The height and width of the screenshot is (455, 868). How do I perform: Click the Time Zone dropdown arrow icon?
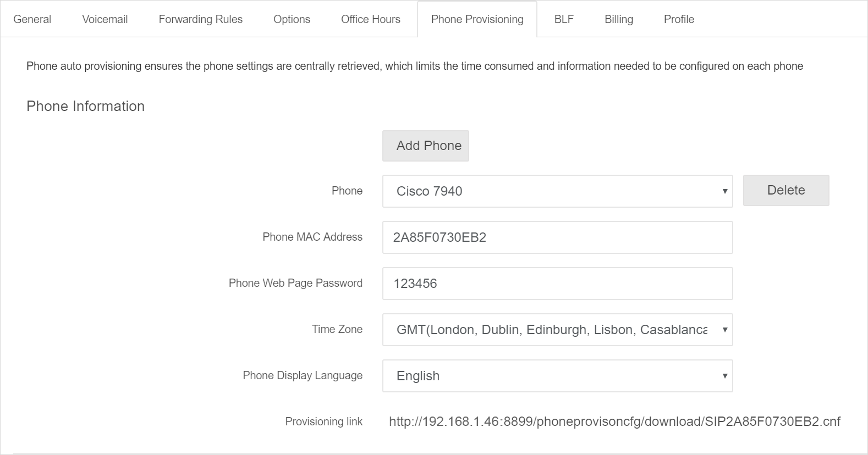725,330
